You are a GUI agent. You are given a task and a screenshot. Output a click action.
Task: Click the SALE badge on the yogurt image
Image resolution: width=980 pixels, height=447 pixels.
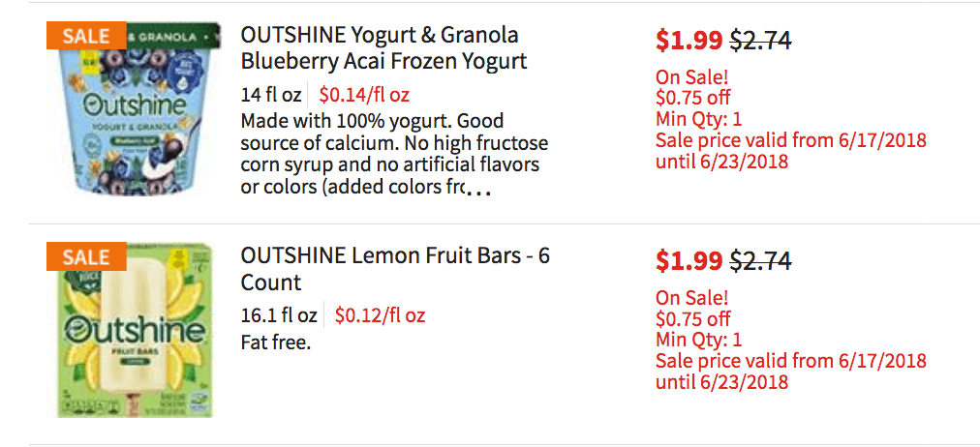pos(86,36)
